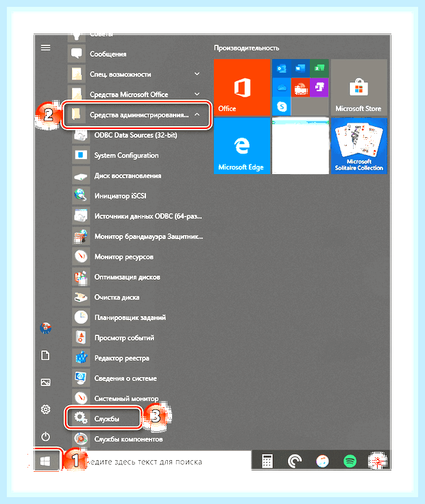
Task: Open Documents icon in Start sidebar
Action: click(46, 355)
